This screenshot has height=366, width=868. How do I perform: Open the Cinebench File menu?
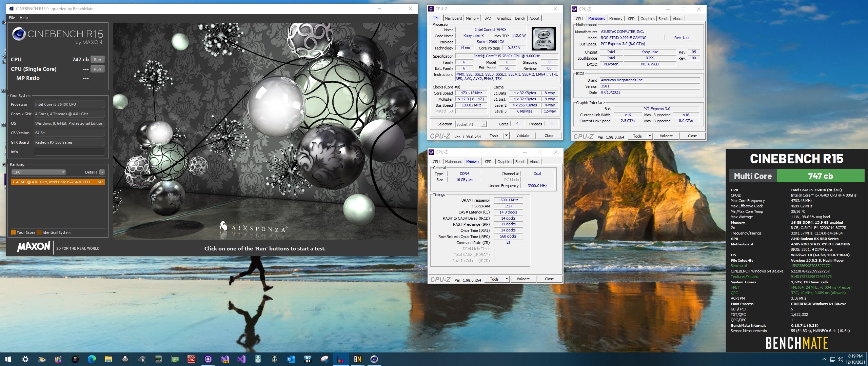point(12,18)
